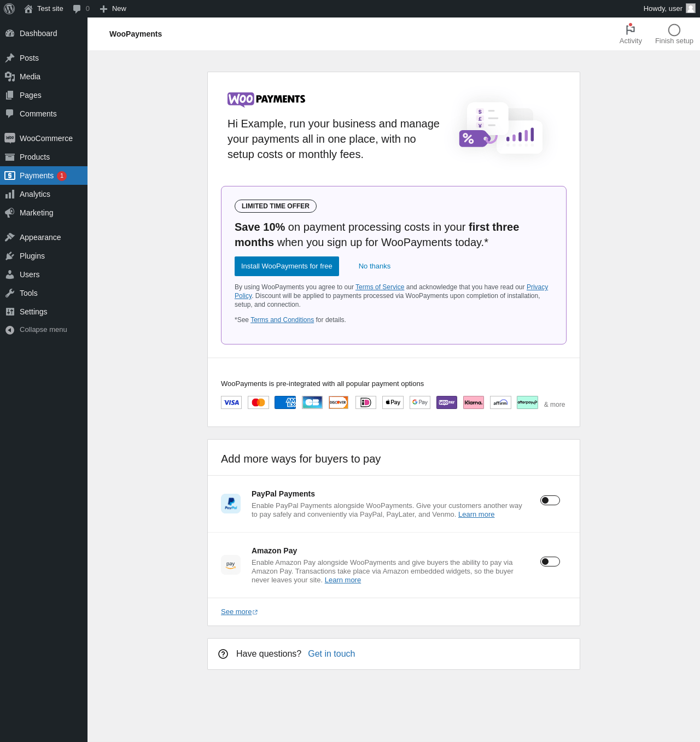Open the Privacy Policy link
Viewport: 700px width, 742px height.
coord(537,287)
